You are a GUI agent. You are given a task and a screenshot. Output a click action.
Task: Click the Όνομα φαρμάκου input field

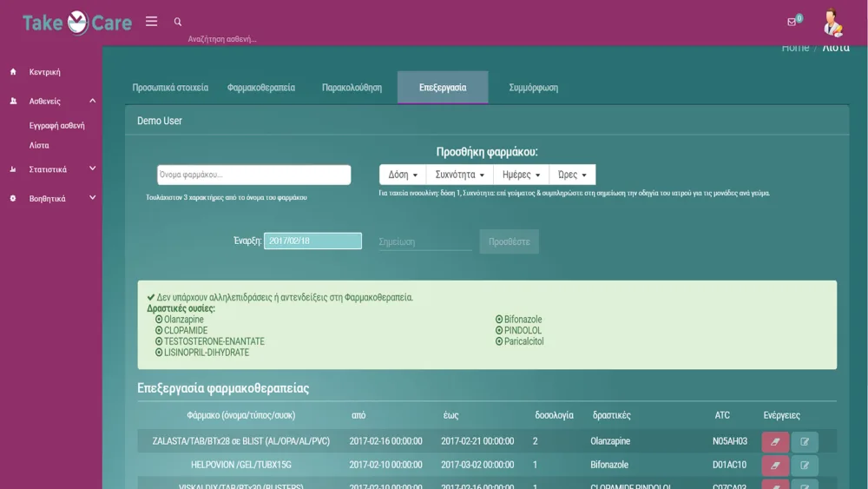coord(253,175)
